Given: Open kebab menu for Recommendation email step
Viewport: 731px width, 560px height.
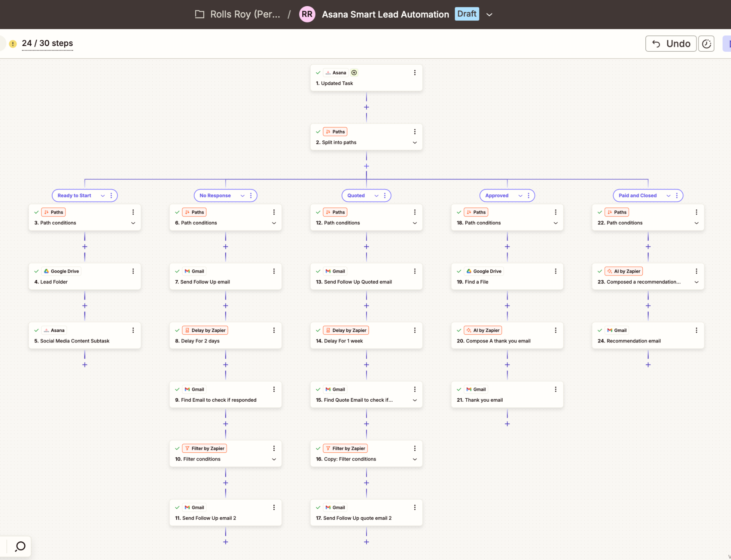Looking at the screenshot, I should (696, 330).
